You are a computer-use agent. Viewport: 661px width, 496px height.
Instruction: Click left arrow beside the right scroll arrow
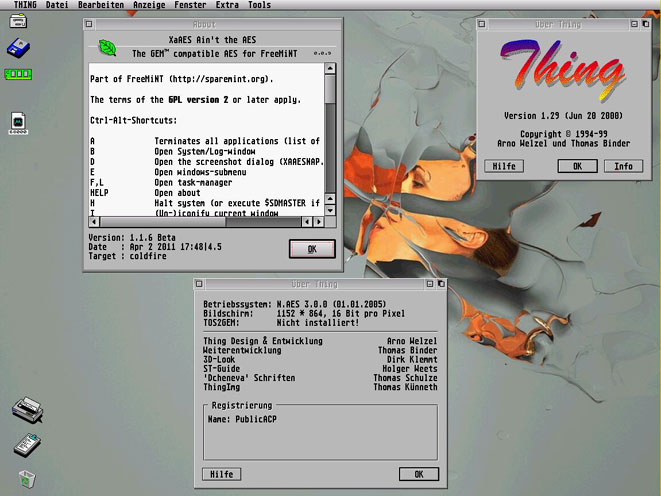[308, 222]
